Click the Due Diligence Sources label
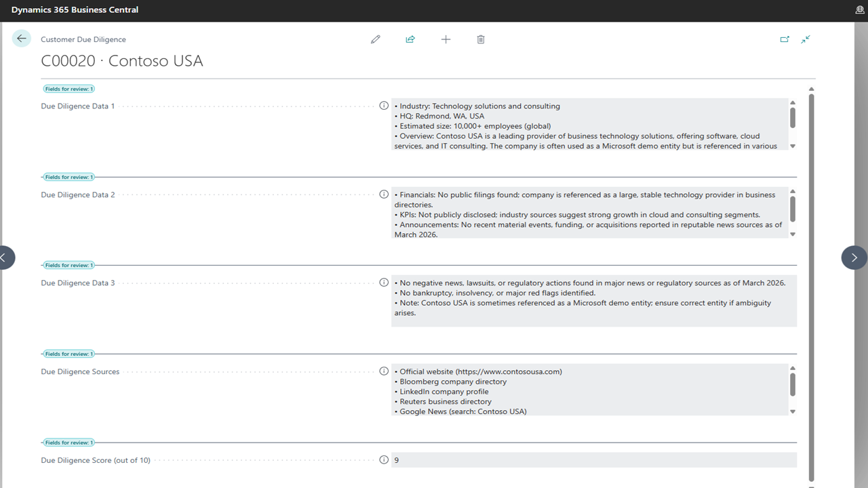The height and width of the screenshot is (488, 868). [80, 371]
